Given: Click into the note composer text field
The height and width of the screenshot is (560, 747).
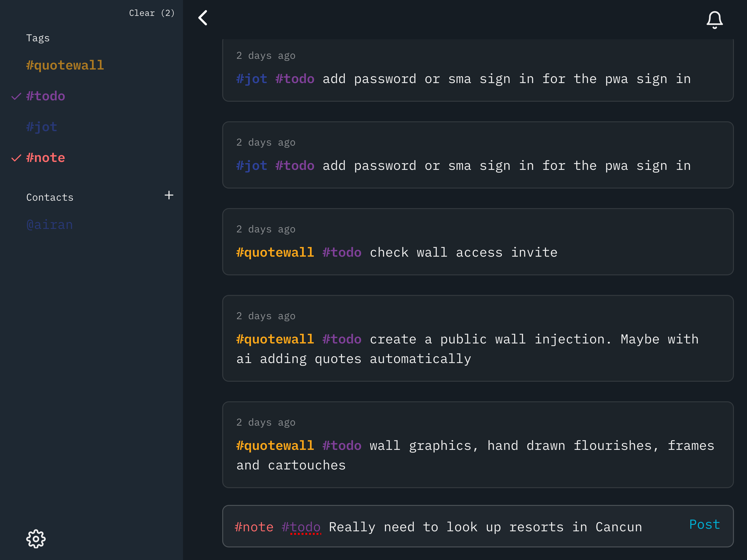Looking at the screenshot, I should tap(473, 527).
